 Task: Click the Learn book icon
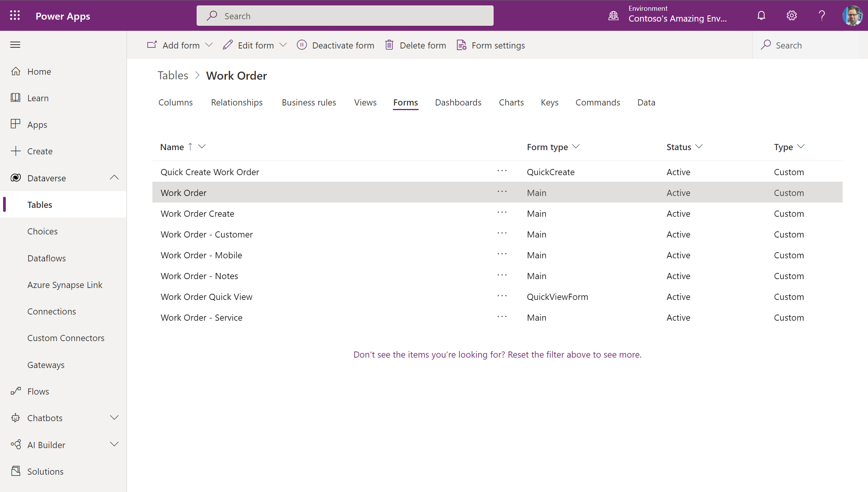pyautogui.click(x=15, y=97)
